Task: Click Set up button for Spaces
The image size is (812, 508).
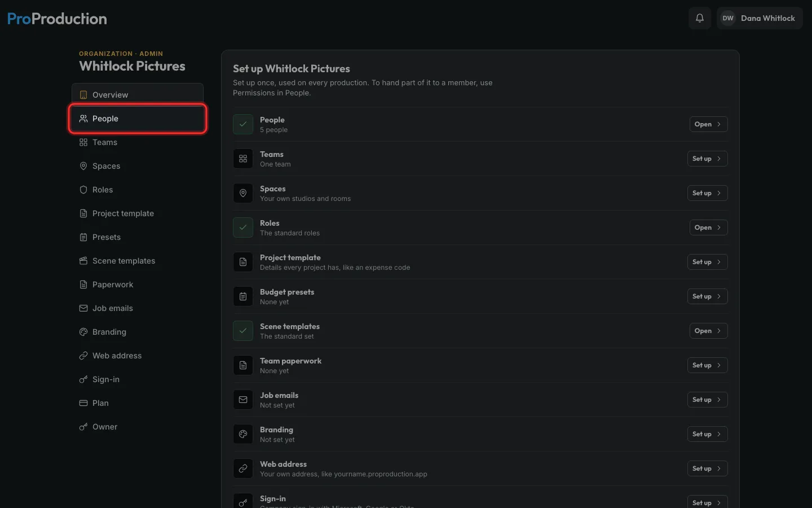Action: (x=707, y=193)
